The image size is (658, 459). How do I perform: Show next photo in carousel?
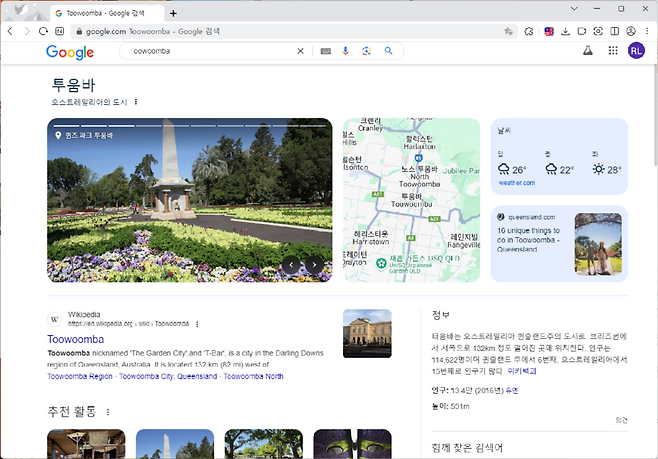[315, 265]
